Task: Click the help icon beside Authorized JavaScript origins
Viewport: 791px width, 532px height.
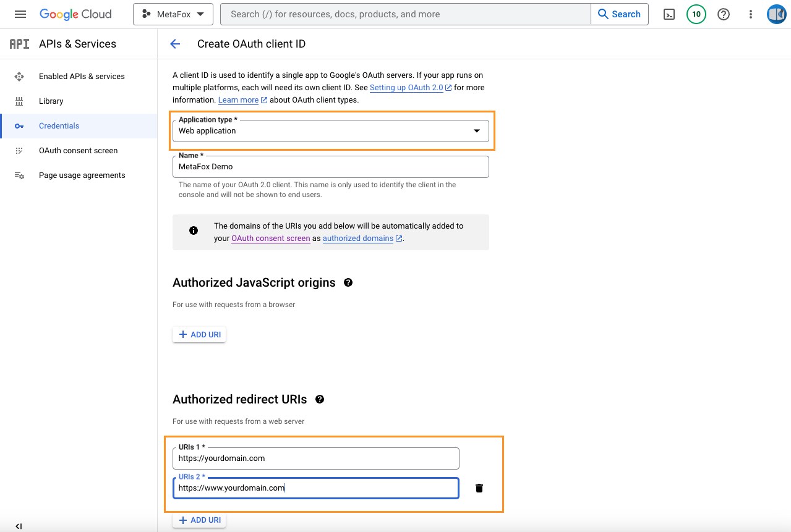Action: tap(348, 282)
